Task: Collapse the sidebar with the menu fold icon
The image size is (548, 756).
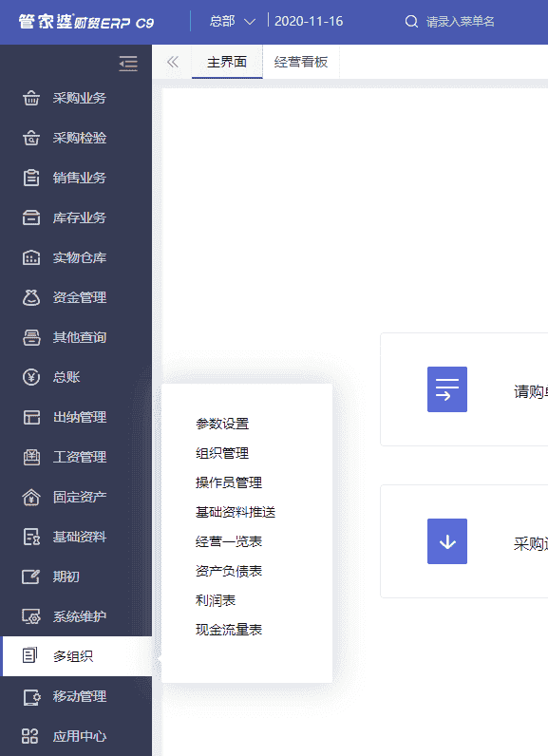Action: (x=128, y=64)
